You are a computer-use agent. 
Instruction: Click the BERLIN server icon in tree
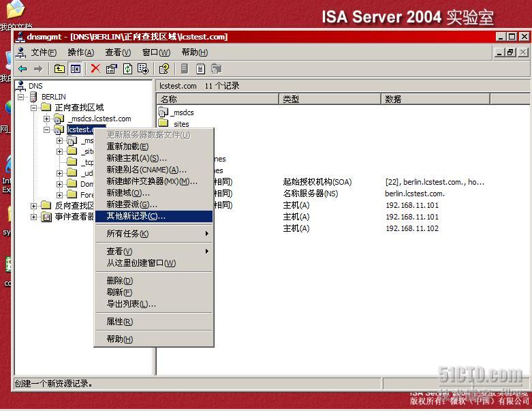point(33,97)
